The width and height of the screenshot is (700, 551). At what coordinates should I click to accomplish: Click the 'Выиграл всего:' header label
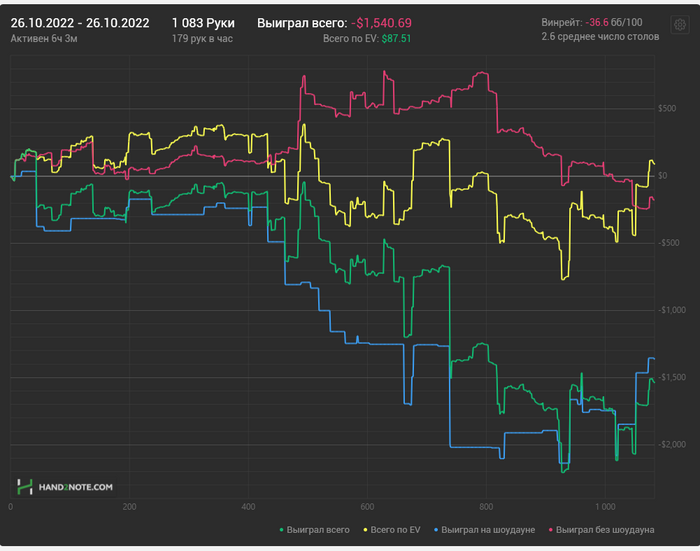point(302,23)
